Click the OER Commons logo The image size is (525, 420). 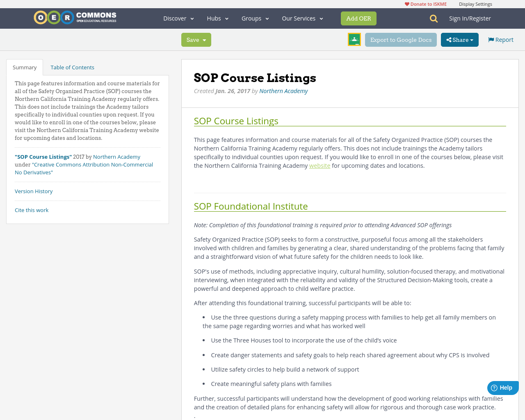75,17
